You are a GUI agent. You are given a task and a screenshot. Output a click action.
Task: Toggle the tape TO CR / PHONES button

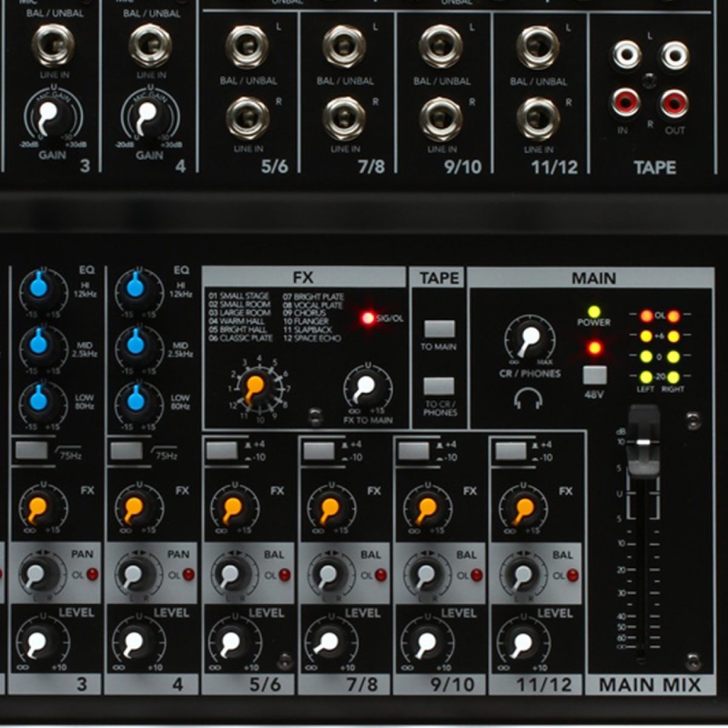[439, 386]
